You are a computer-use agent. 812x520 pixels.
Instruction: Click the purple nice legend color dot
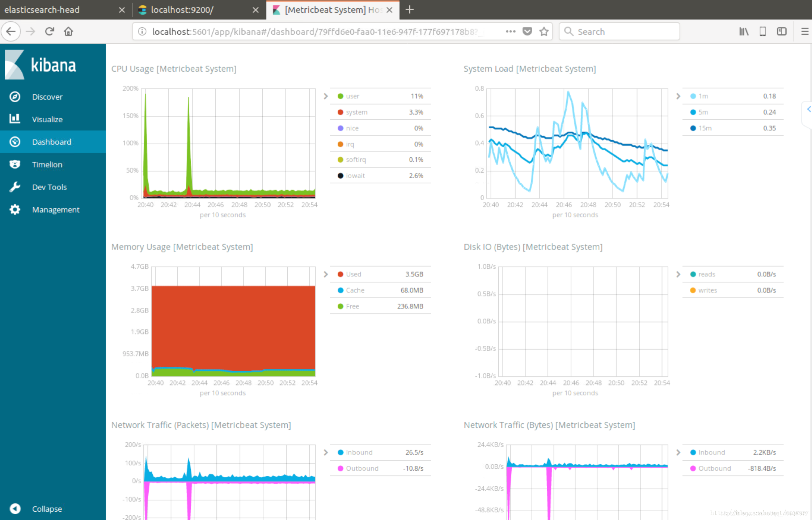[340, 128]
